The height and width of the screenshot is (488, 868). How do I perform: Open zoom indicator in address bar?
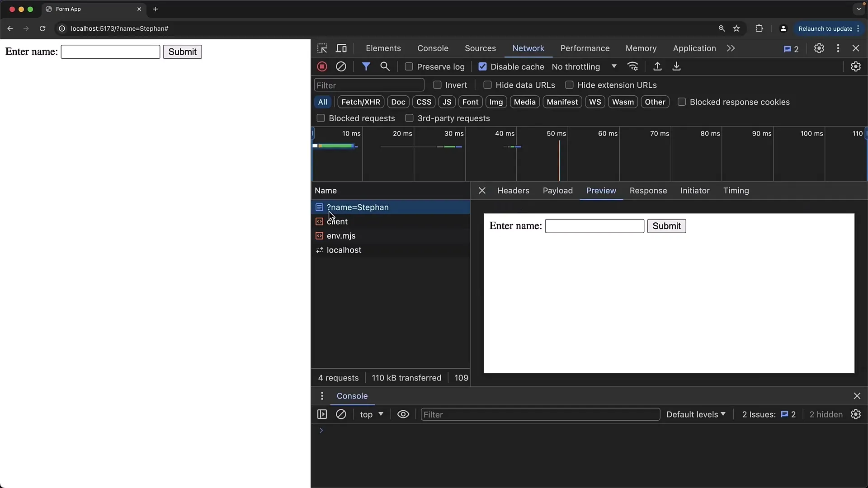coord(722,28)
